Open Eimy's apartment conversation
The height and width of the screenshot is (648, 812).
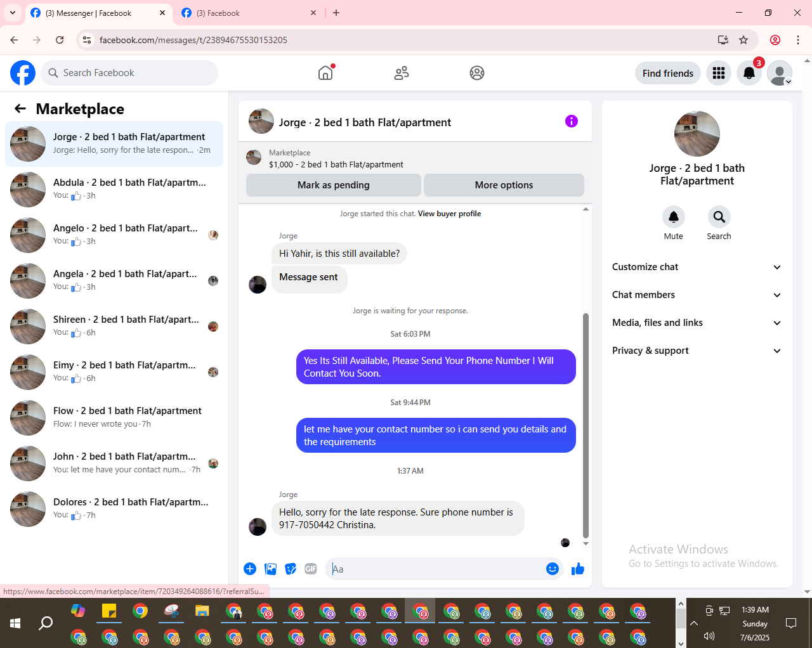coord(114,372)
